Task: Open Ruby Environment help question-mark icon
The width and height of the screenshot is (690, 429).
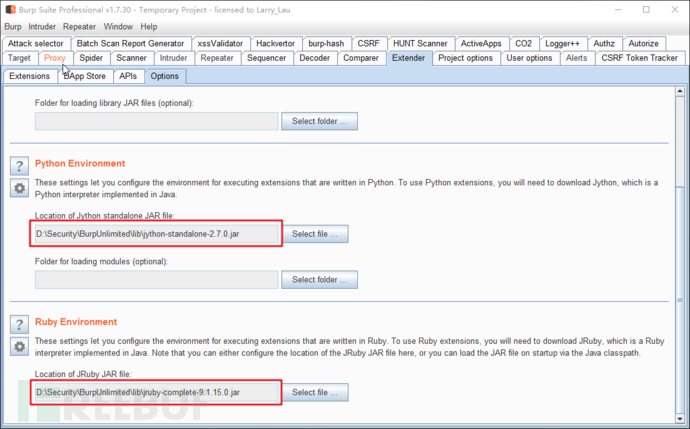Action: (x=19, y=325)
